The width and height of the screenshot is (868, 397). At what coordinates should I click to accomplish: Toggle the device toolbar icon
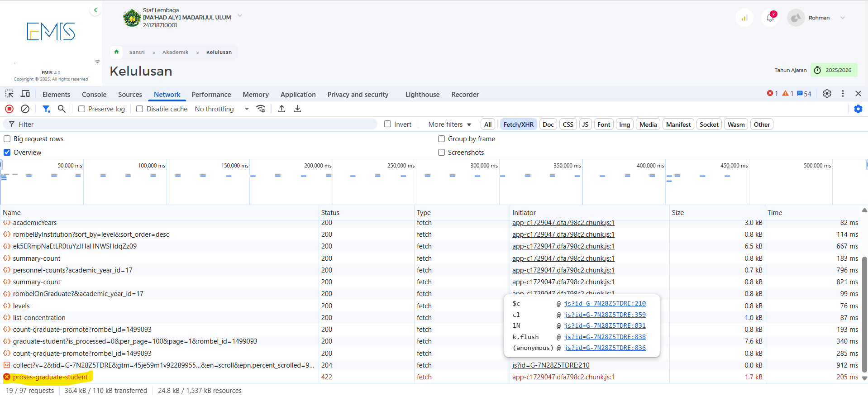(25, 94)
